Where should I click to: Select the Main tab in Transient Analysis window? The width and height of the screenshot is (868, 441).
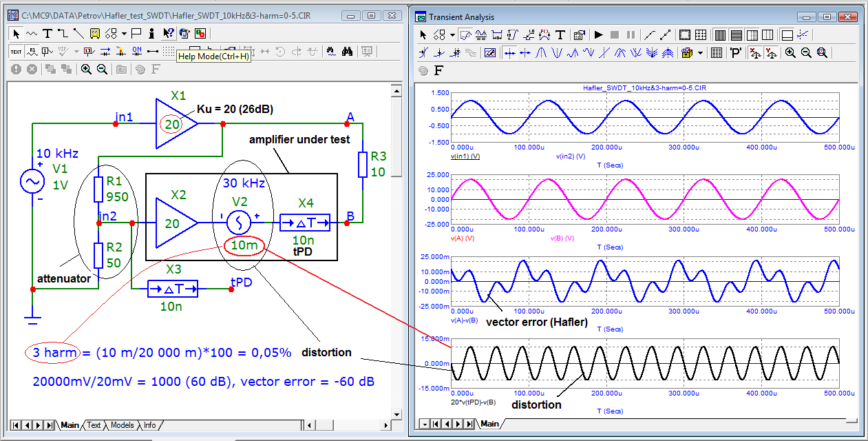tap(489, 423)
